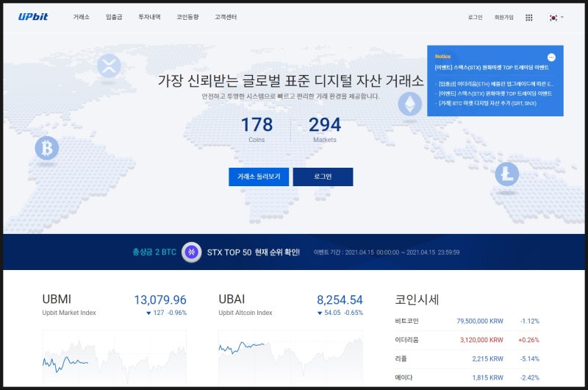
Task: Click the UBAI value 8,254.54
Action: tap(340, 300)
